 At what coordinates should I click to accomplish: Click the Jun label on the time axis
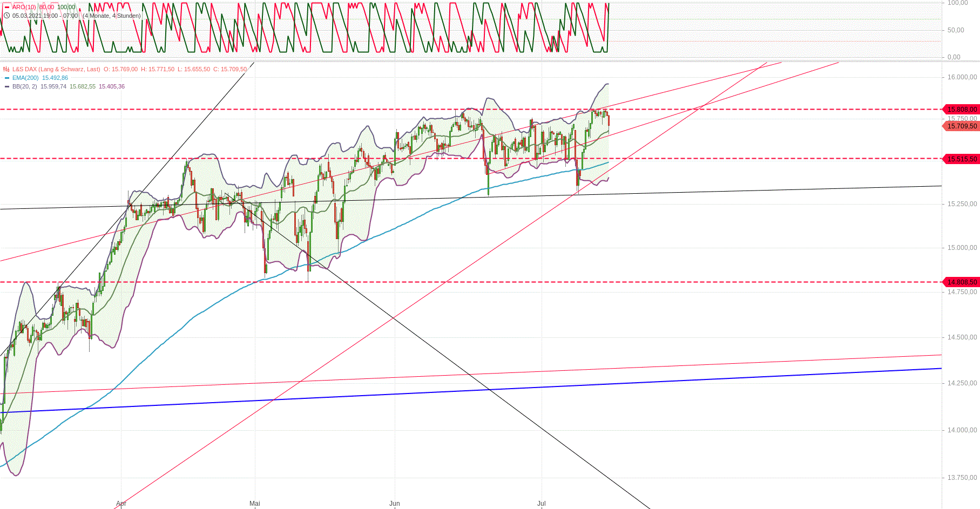click(395, 504)
